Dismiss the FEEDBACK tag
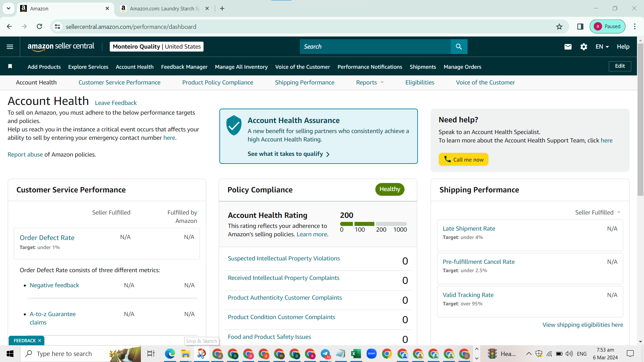Image resolution: width=644 pixels, height=362 pixels. 40,341
